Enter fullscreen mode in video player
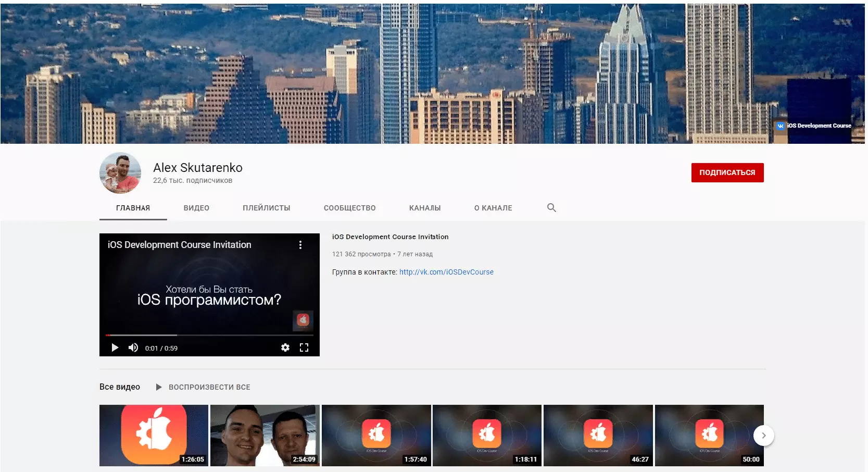Viewport: 868px width, 472px height. [304, 347]
